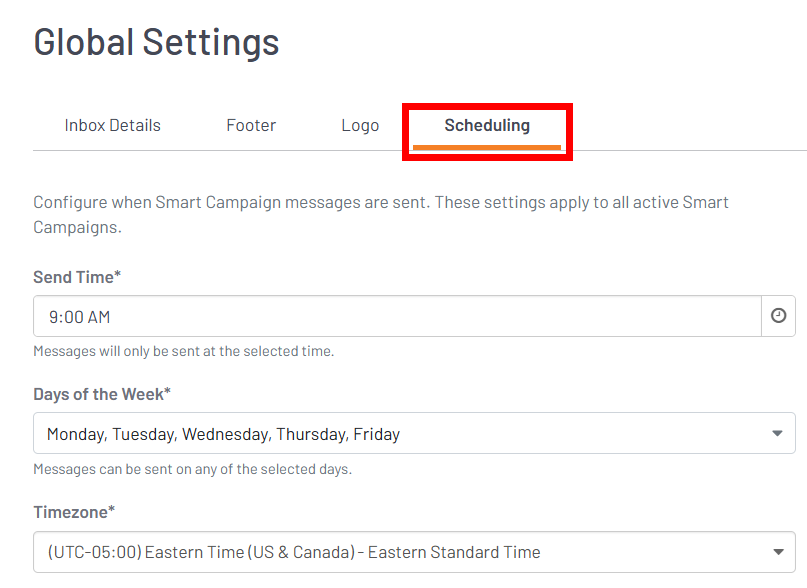Image resolution: width=807 pixels, height=588 pixels.
Task: Click the Send Time field label
Action: [x=77, y=276]
